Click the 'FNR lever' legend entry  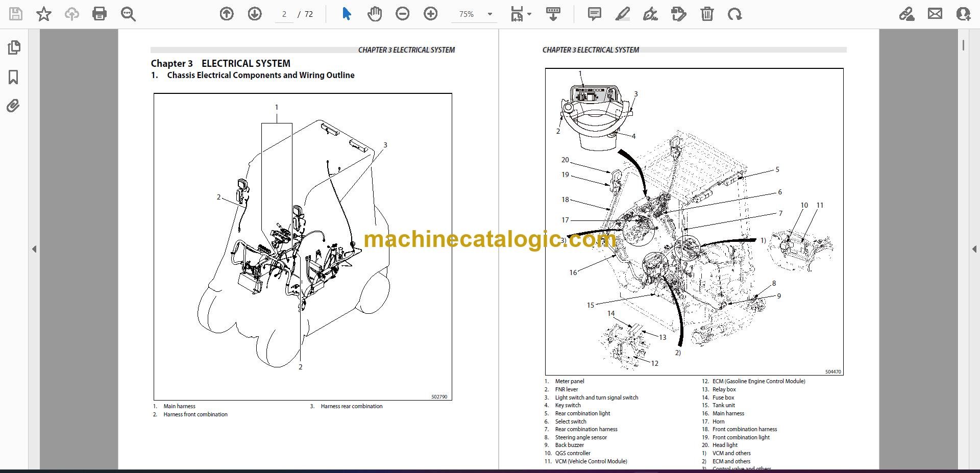(x=567, y=389)
